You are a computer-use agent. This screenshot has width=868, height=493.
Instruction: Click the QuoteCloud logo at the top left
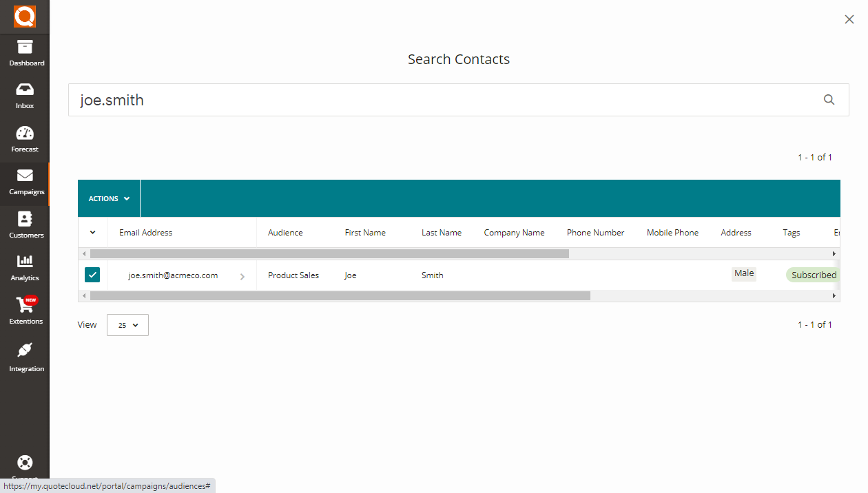25,16
